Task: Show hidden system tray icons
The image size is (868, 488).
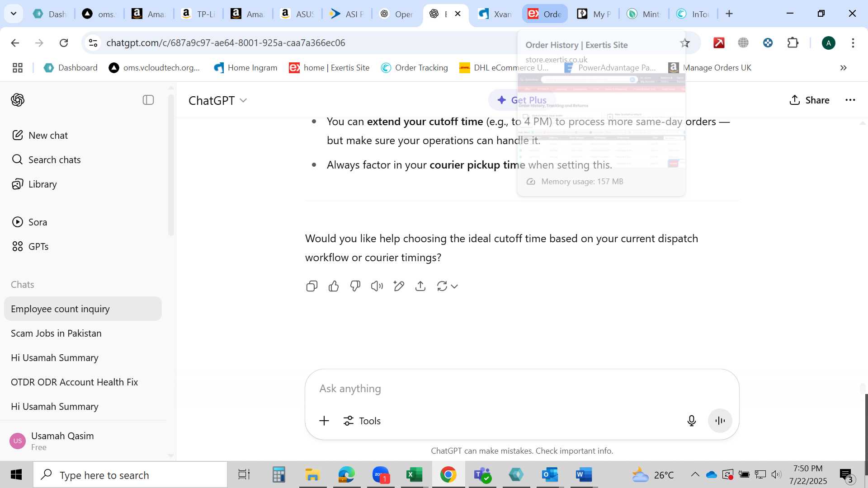Action: coord(695,474)
